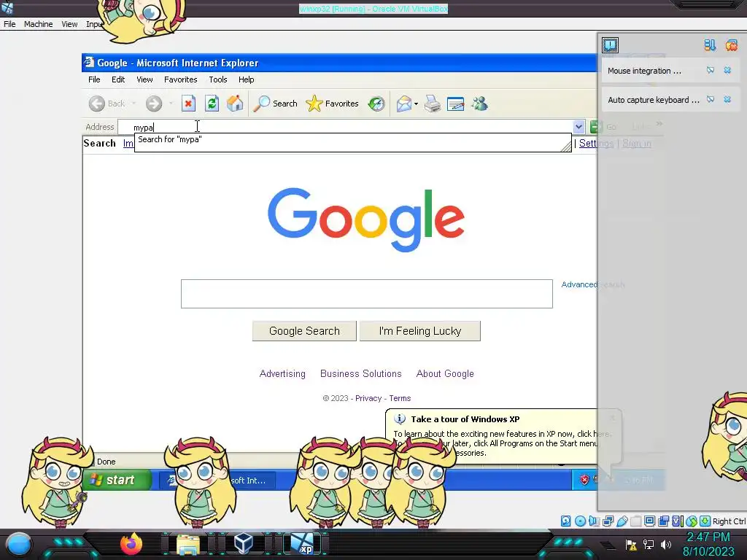Delete all finished notifications icon
Screen dimensions: 747x560
coord(732,44)
